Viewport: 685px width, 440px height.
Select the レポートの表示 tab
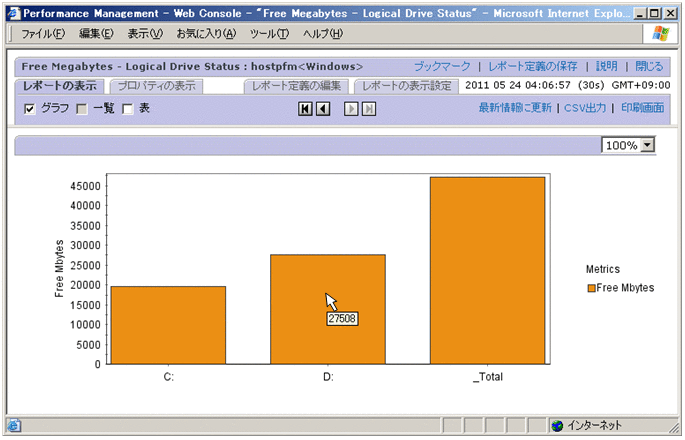coord(59,86)
